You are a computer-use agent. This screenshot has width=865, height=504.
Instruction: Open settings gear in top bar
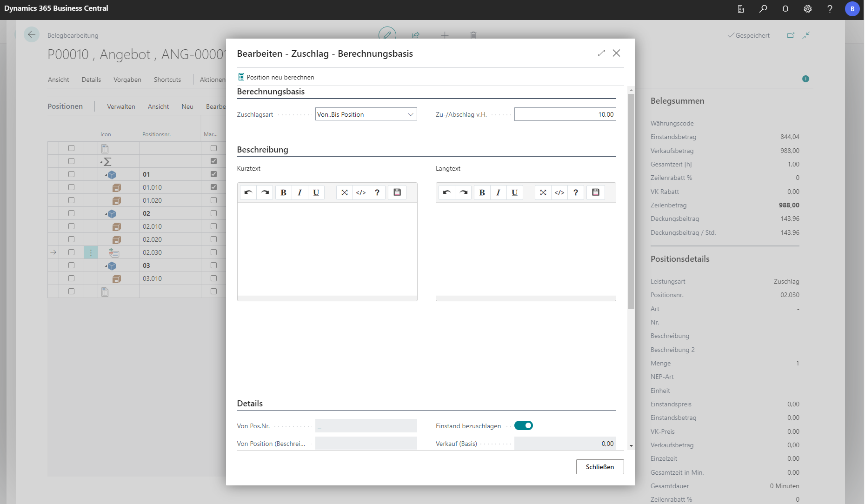(808, 9)
